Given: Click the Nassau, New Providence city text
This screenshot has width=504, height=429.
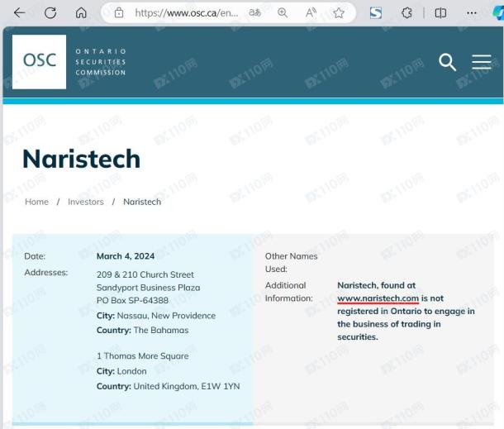Looking at the screenshot, I should click(x=166, y=316).
